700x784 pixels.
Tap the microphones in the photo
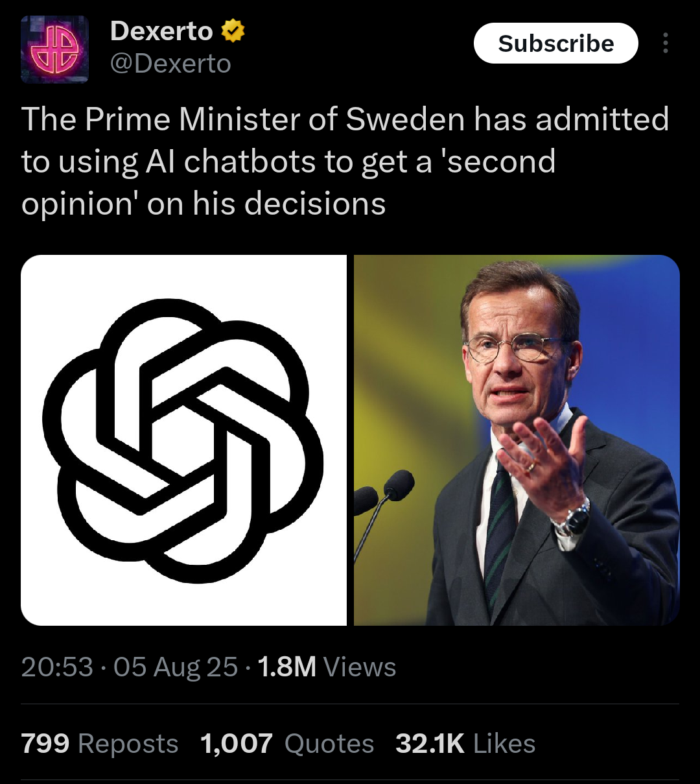pyautogui.click(x=388, y=493)
